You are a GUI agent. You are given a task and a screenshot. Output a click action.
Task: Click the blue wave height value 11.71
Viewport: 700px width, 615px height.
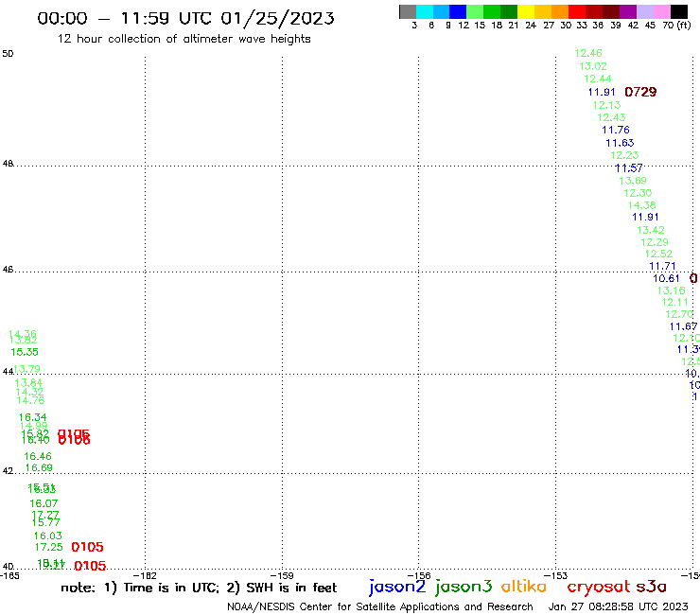[662, 266]
